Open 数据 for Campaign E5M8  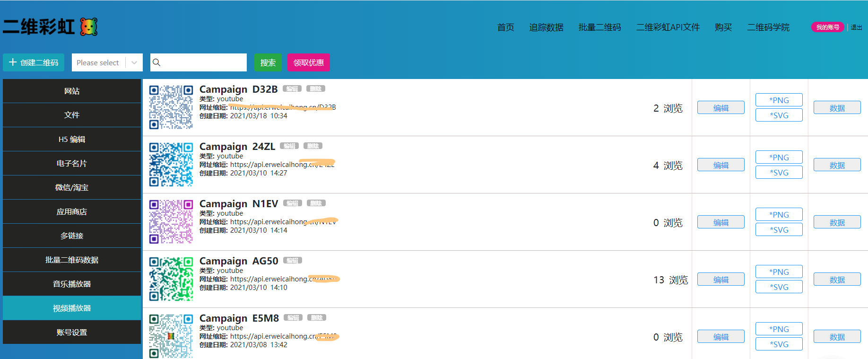click(837, 337)
